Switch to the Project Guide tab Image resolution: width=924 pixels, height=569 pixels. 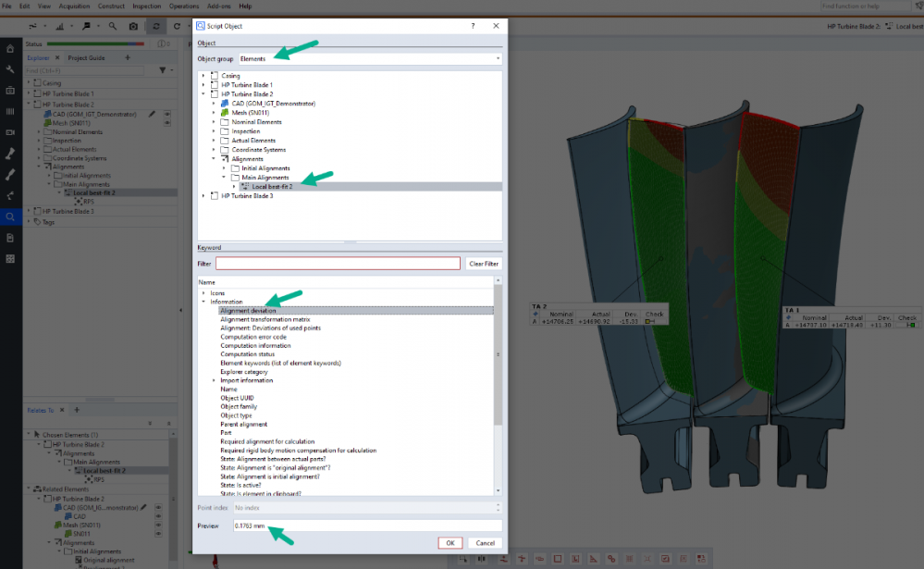[86, 57]
